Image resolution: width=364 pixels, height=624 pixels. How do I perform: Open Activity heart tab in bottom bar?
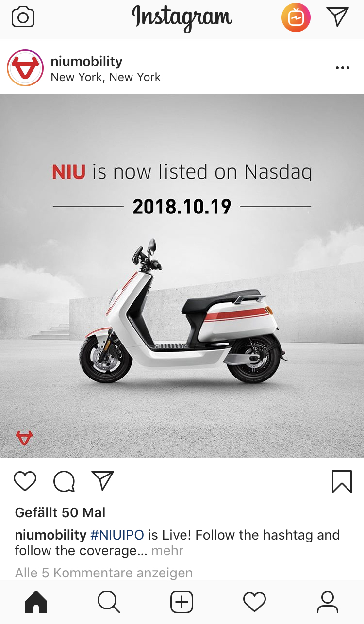[255, 602]
